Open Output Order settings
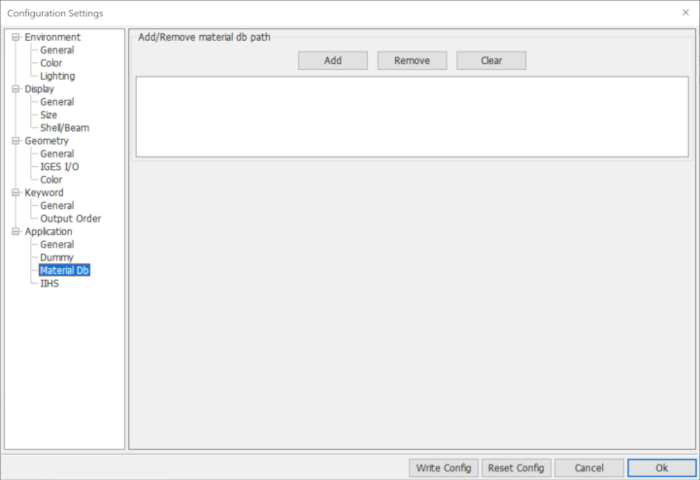This screenshot has width=700, height=480. pos(70,218)
